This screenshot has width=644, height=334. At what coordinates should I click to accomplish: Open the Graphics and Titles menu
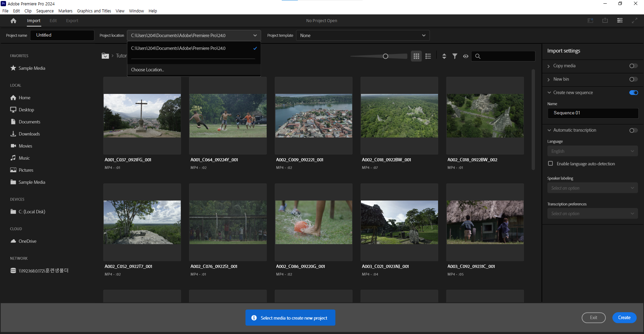point(94,11)
